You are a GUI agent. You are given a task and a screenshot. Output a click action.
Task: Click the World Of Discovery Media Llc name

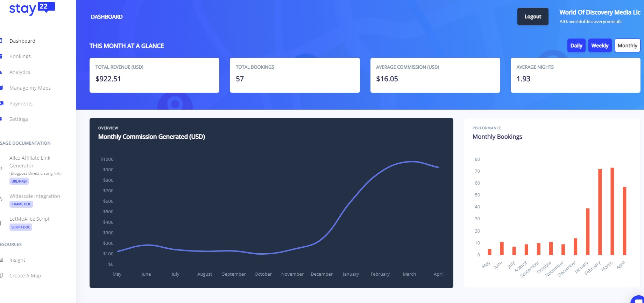600,12
